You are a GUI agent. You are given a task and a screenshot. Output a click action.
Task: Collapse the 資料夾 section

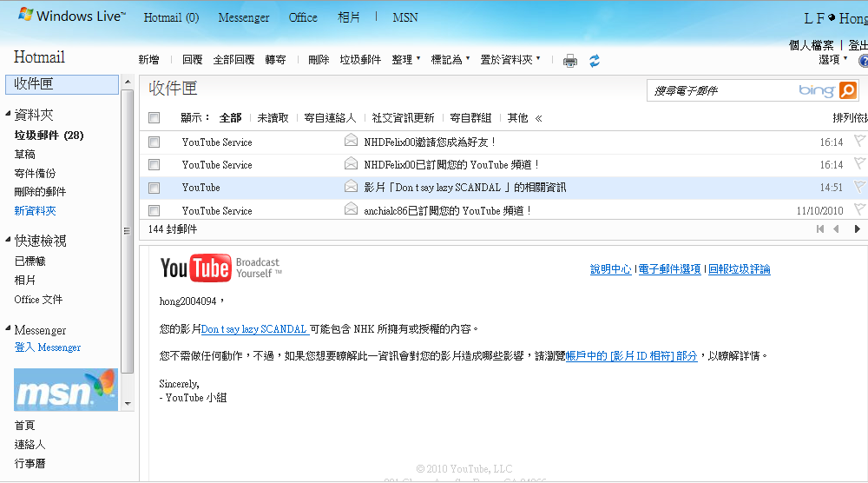click(8, 114)
